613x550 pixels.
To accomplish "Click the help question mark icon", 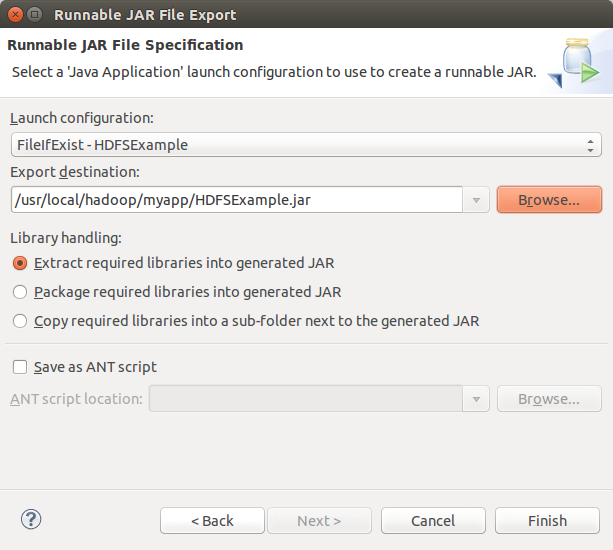I will pos(31,520).
